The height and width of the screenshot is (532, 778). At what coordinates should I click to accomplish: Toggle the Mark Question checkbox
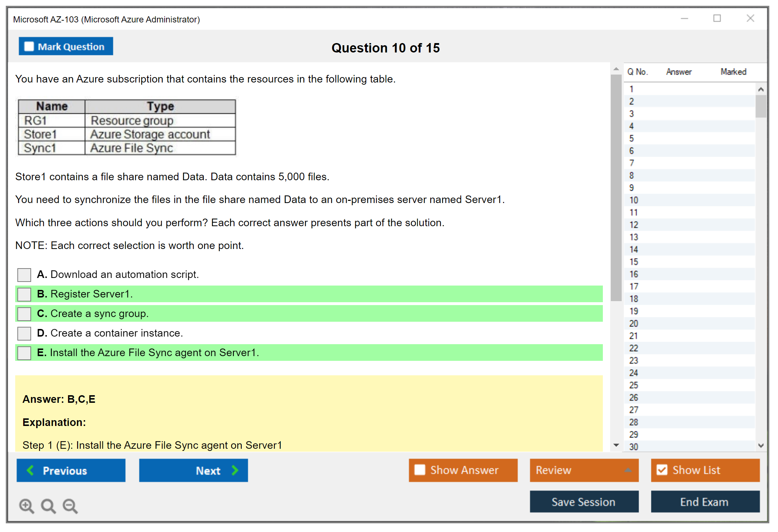pos(29,46)
